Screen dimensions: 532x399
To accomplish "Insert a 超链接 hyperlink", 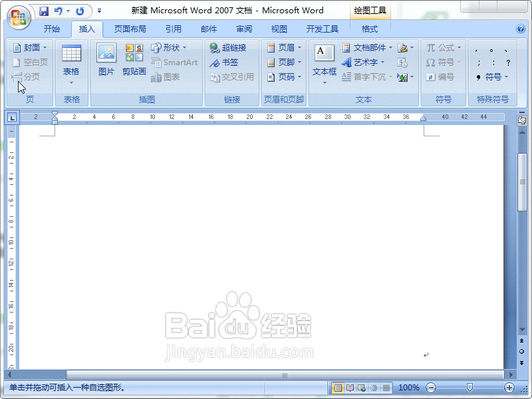I will (228, 48).
